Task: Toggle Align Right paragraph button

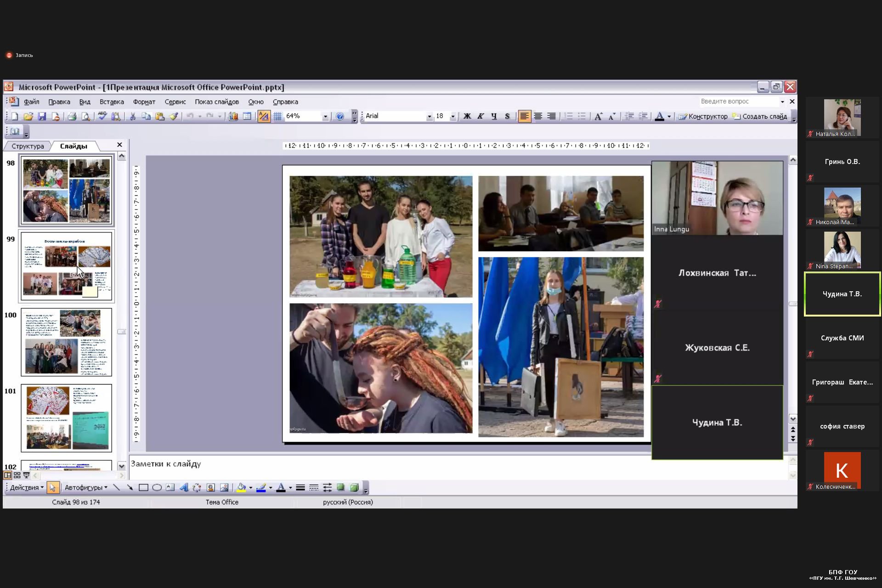Action: point(551,117)
